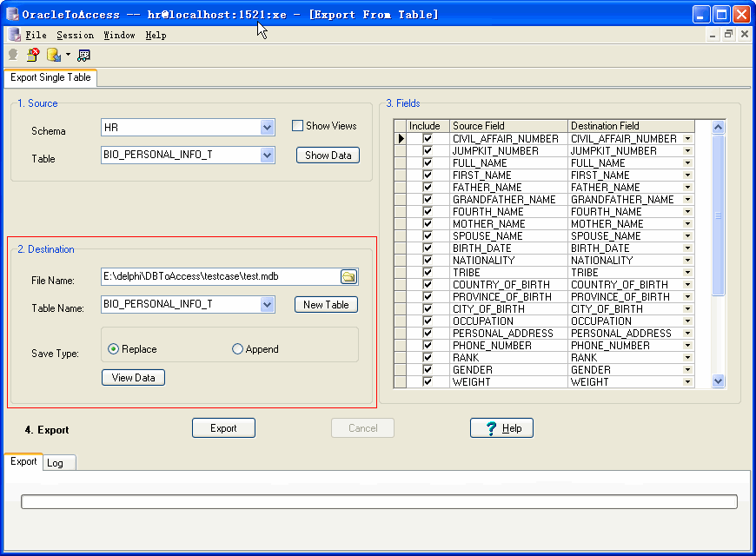This screenshot has height=556, width=756.
Task: Toggle Include checkbox for OCCUPATION
Action: [x=428, y=321]
